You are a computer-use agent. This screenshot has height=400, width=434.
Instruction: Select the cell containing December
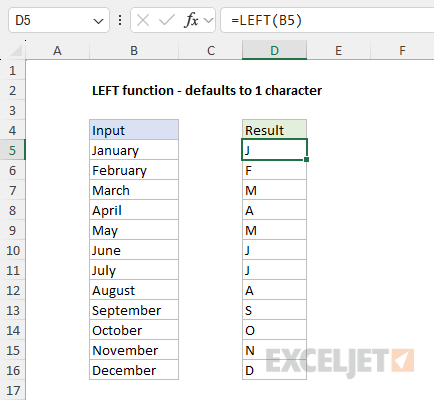pos(134,370)
